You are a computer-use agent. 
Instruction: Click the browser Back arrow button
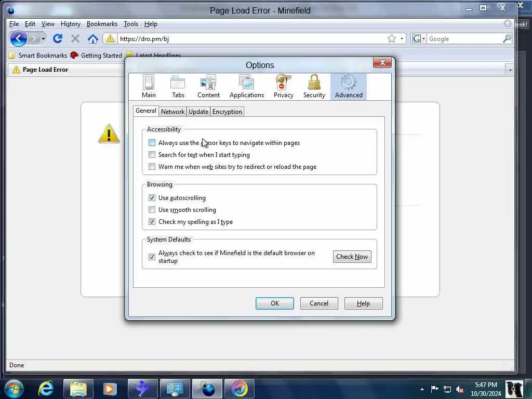coord(18,38)
